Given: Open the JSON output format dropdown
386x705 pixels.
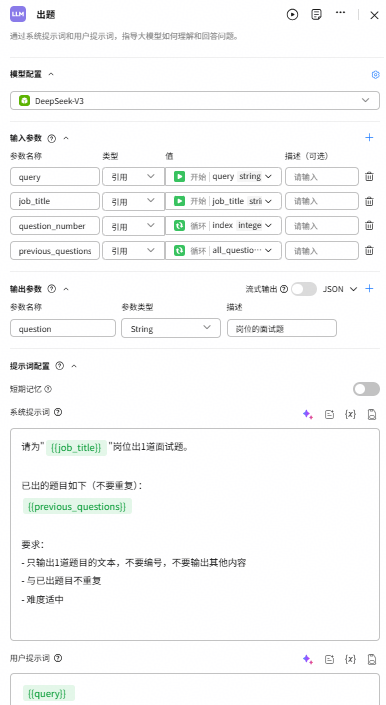Looking at the screenshot, I should click(340, 289).
